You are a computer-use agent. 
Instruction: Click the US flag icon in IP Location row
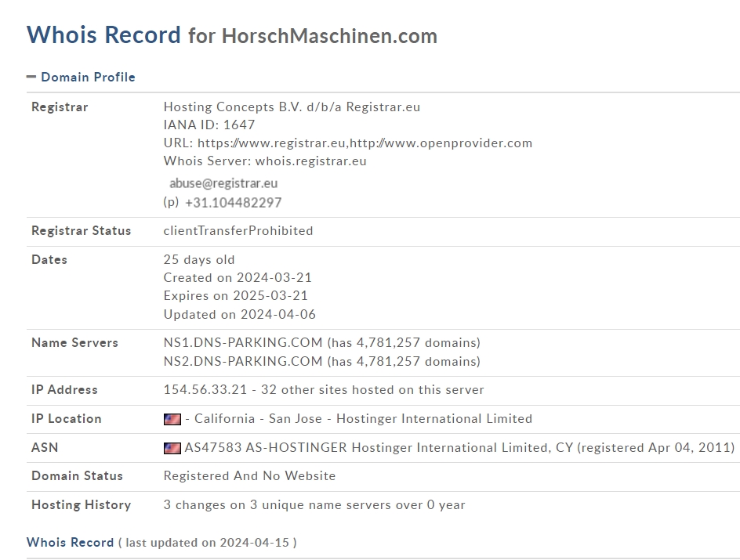(x=172, y=419)
